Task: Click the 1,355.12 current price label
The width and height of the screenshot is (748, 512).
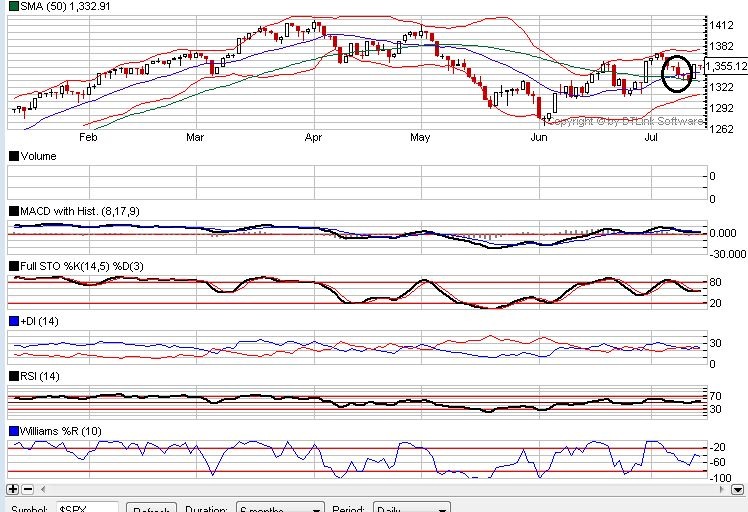Action: pyautogui.click(x=726, y=66)
